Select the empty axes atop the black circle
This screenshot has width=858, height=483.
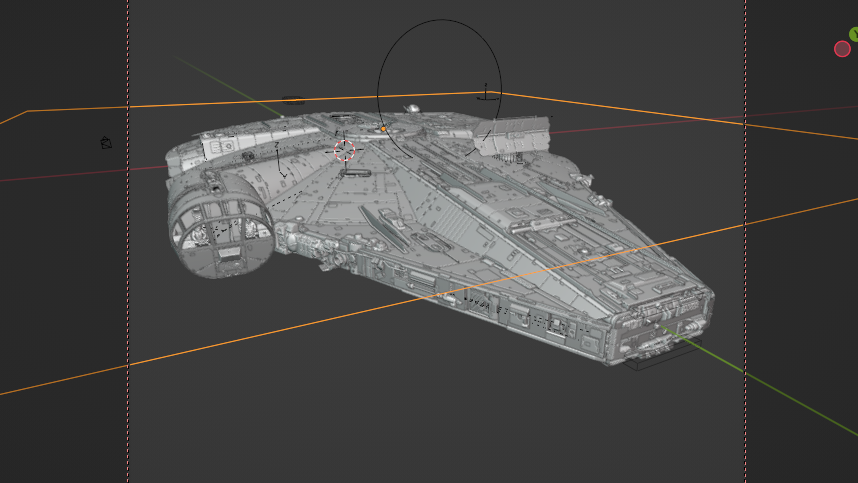[x=487, y=92]
